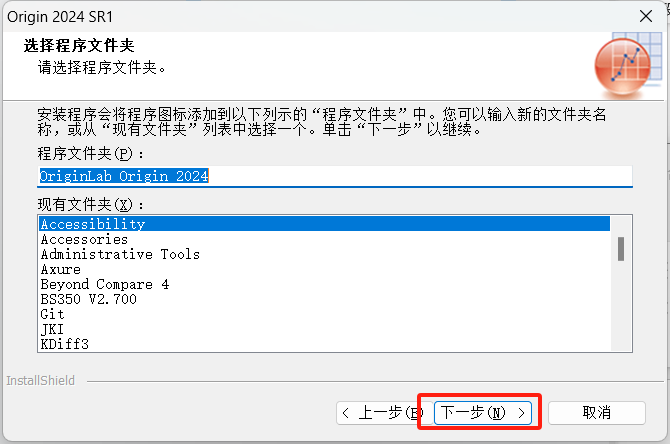Cancel installation with the 取消 button
The width and height of the screenshot is (670, 444).
pos(597,413)
